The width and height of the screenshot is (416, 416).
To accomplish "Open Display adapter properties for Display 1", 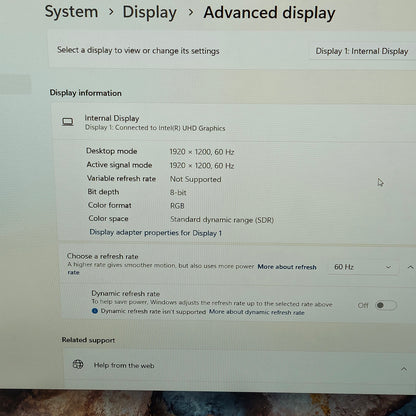I will pos(155,232).
